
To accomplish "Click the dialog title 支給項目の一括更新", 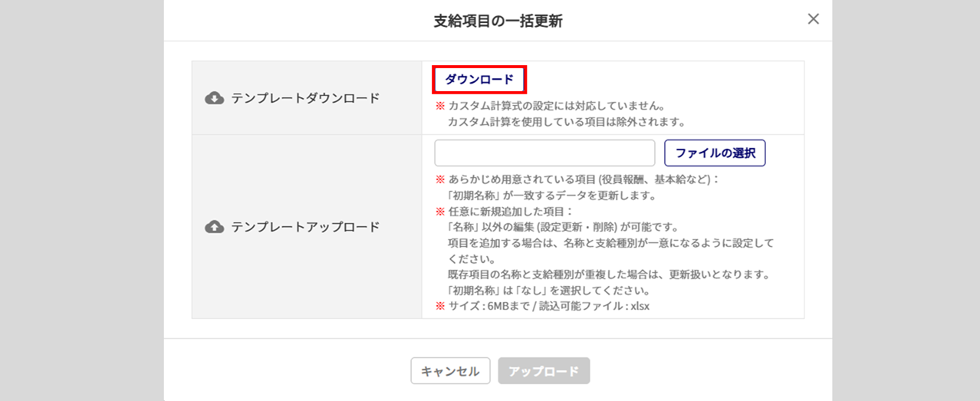I will tap(498, 21).
